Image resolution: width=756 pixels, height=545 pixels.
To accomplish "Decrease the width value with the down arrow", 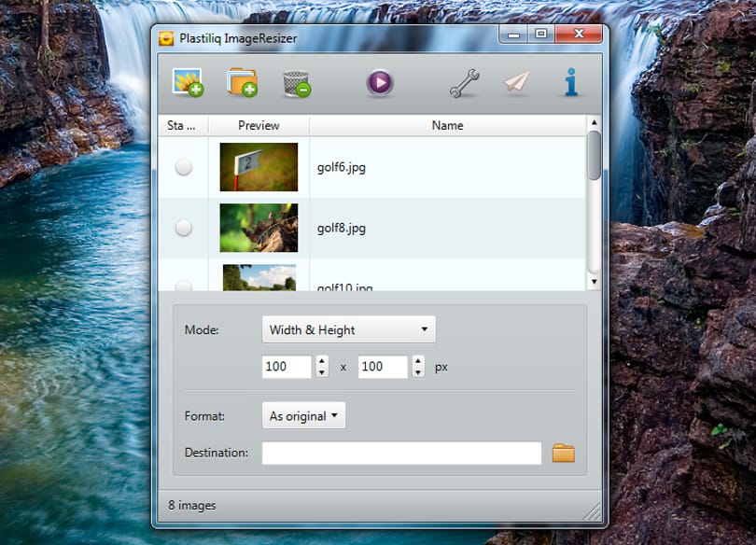I will (322, 372).
